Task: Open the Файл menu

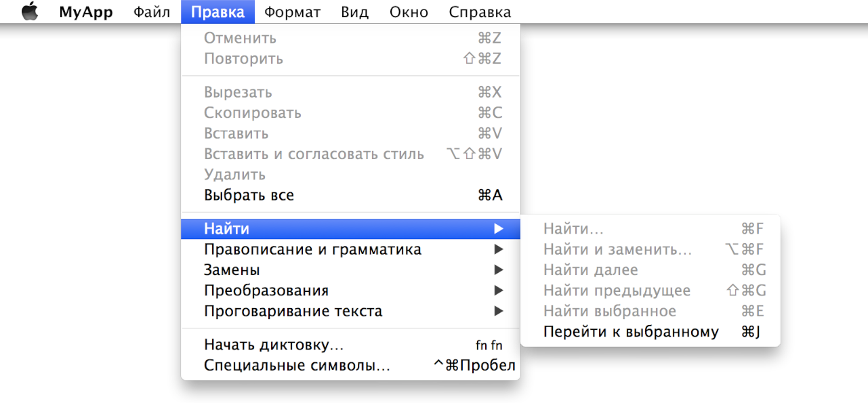Action: 151,11
